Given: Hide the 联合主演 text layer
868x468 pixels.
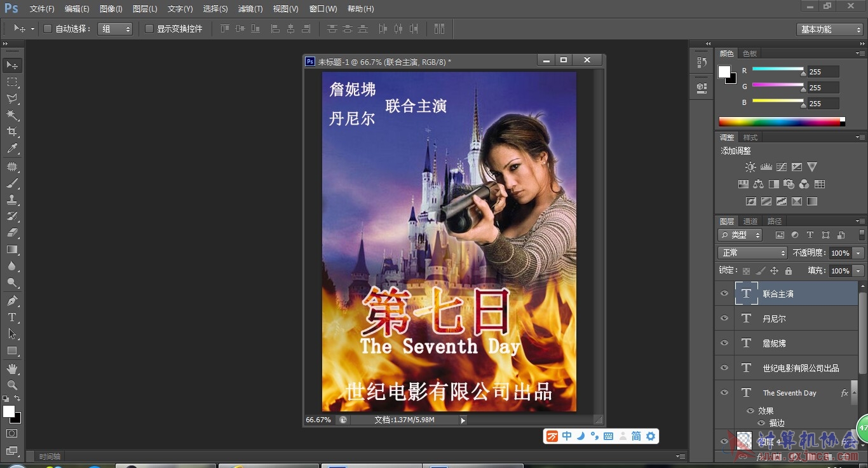Looking at the screenshot, I should click(724, 293).
